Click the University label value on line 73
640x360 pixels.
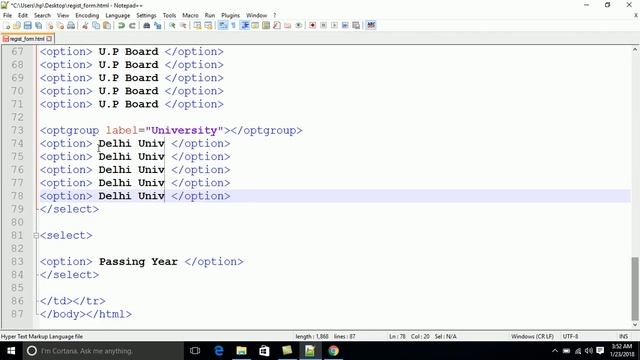[x=184, y=130]
